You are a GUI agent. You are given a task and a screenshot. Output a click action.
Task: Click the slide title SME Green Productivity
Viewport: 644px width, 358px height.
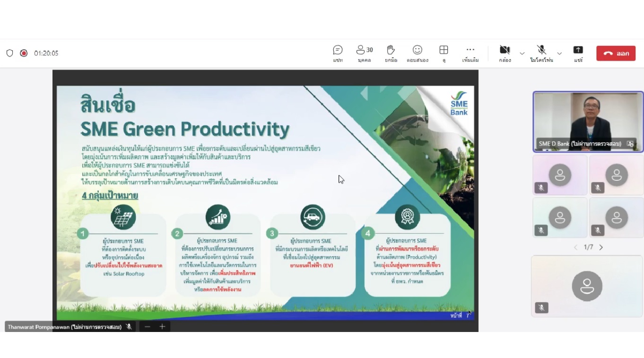click(185, 129)
